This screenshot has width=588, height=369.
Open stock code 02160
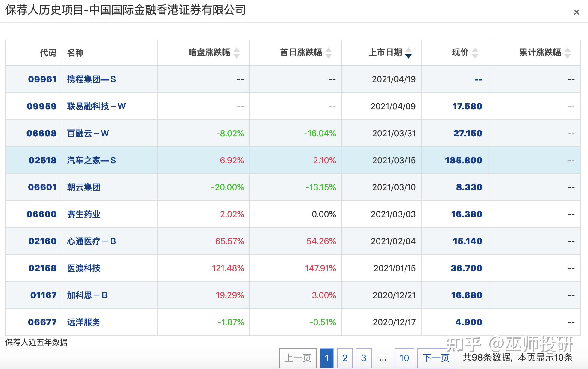click(42, 241)
